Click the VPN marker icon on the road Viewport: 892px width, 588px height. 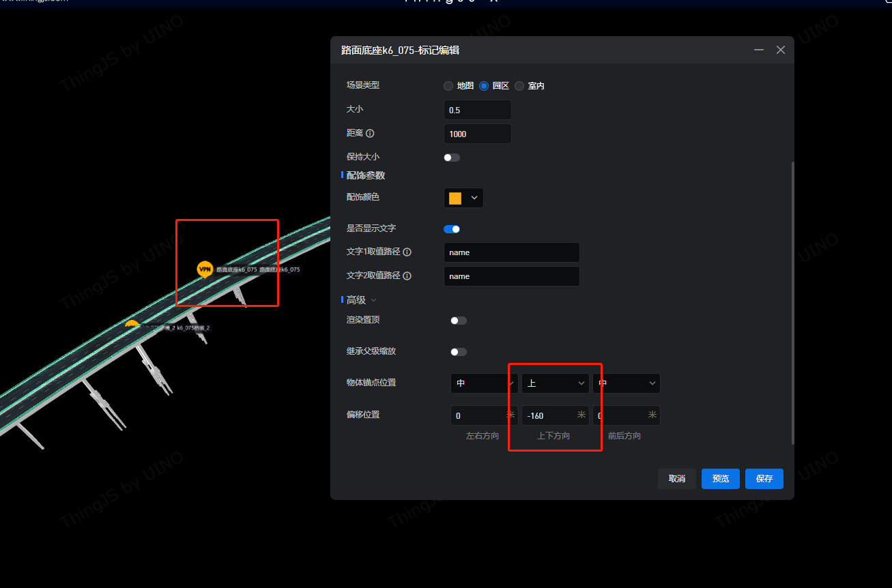click(x=205, y=270)
